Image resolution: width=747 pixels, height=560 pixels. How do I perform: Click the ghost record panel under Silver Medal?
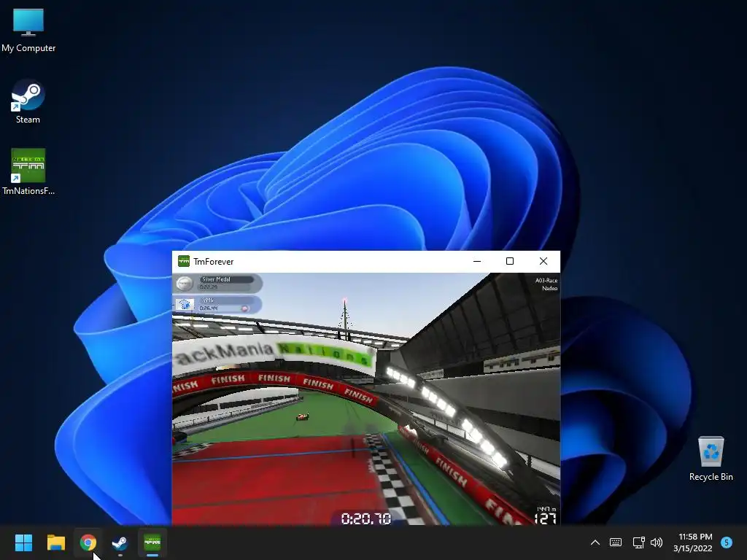point(217,304)
